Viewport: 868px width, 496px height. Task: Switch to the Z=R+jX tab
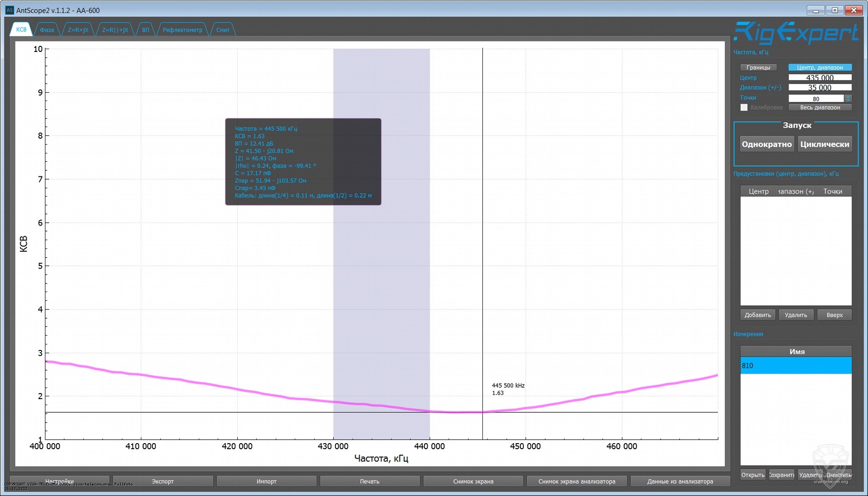pos(78,30)
